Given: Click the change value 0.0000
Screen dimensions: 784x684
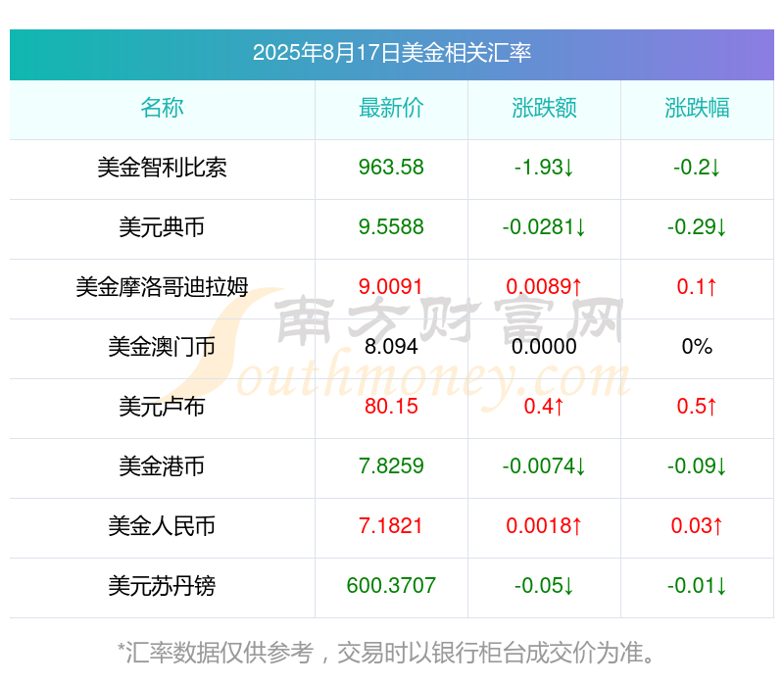Looking at the screenshot, I should pyautogui.click(x=544, y=347).
